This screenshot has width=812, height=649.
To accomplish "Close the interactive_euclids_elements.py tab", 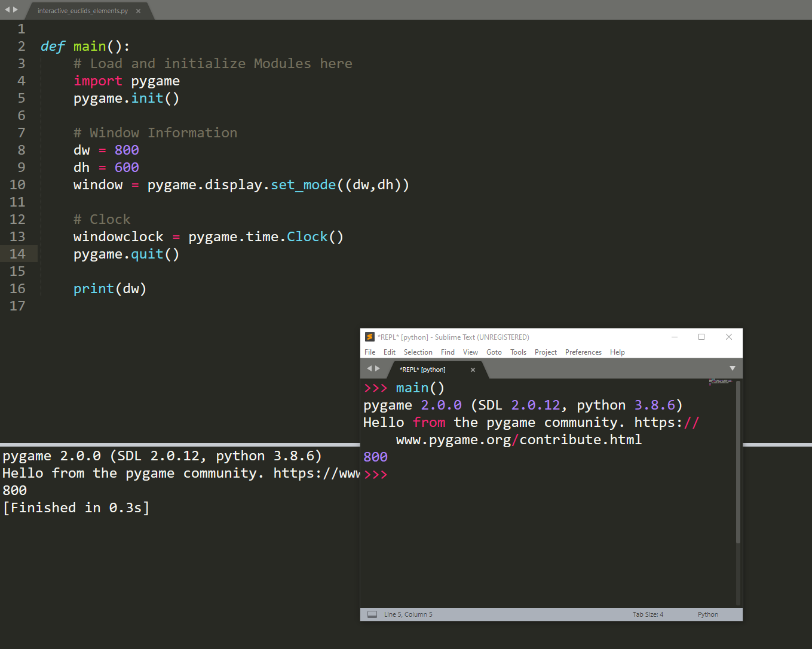I will (x=138, y=11).
